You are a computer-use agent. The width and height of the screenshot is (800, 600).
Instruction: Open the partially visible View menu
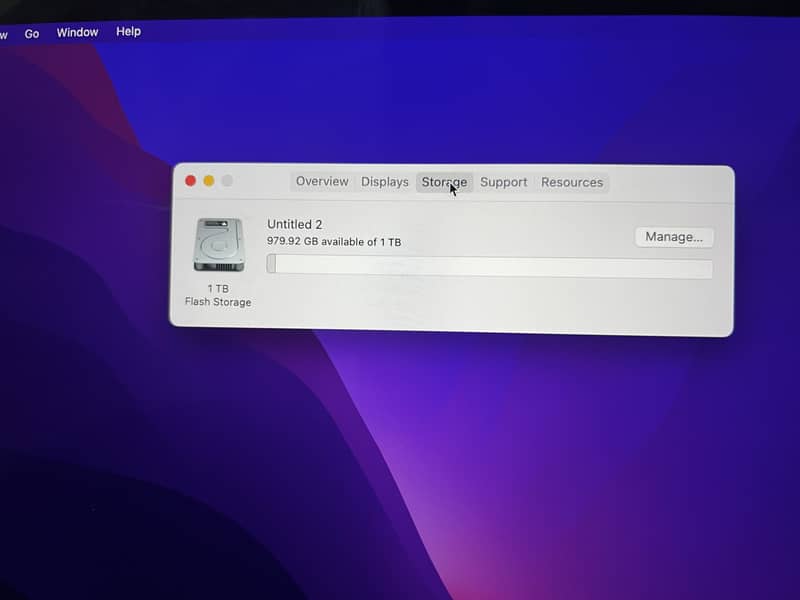click(x=3, y=35)
